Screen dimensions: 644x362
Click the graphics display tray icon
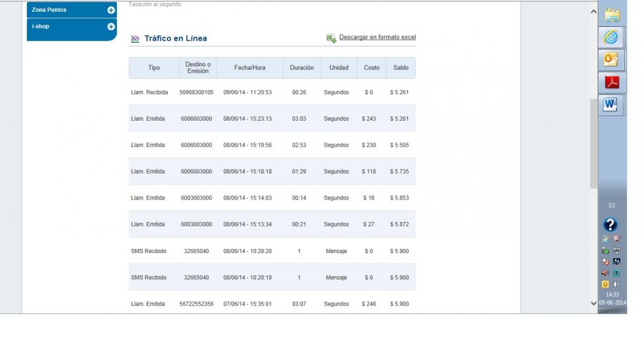click(617, 262)
